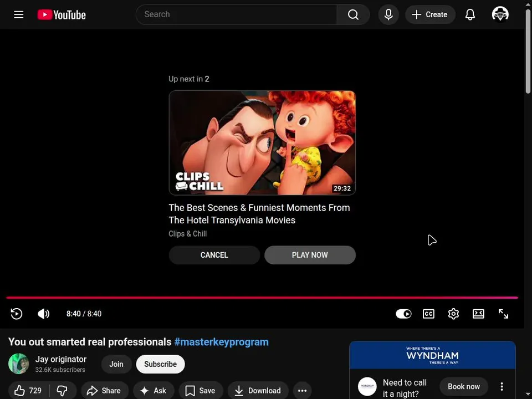
Task: Open the 'Need to call it a night?' ad text
Action: [405, 388]
